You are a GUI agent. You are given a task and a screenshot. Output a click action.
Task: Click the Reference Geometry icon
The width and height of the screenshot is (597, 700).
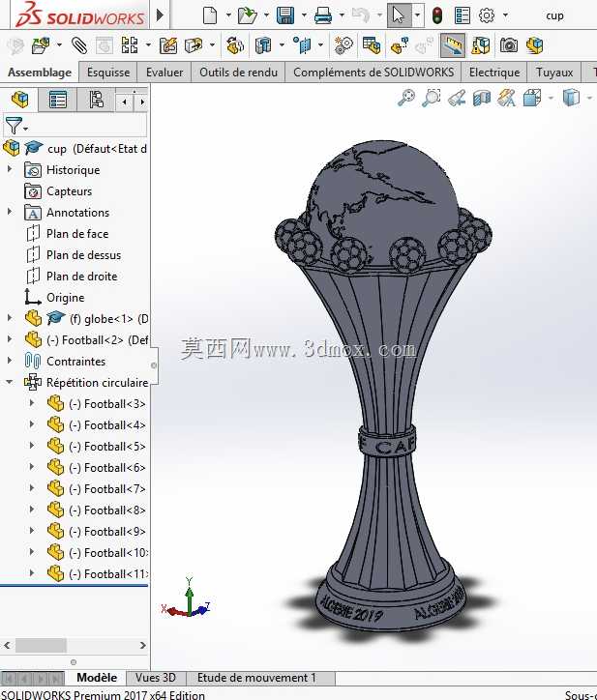click(x=303, y=45)
